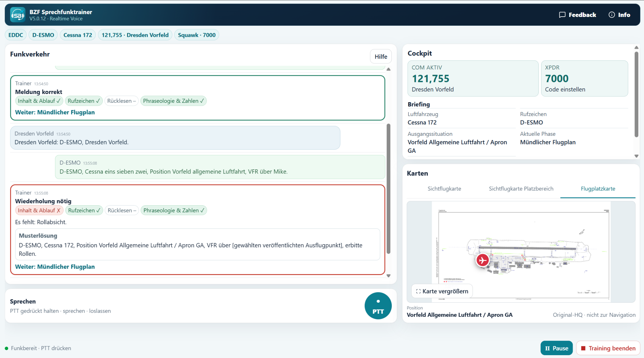Click Rücklesen – tag in Meldung korrekt card

point(121,101)
